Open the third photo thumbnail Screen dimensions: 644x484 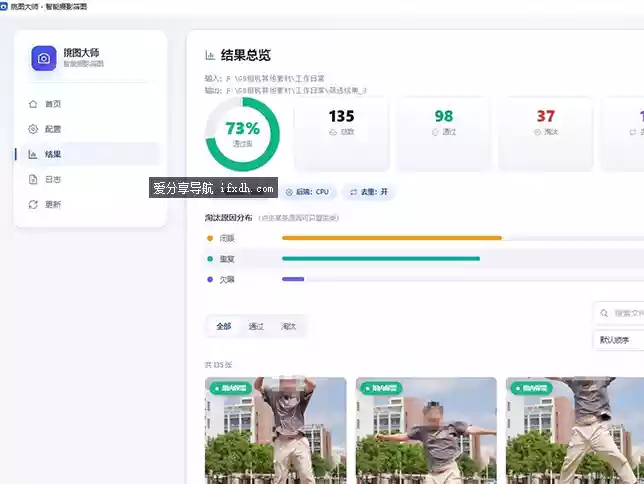coord(575,431)
